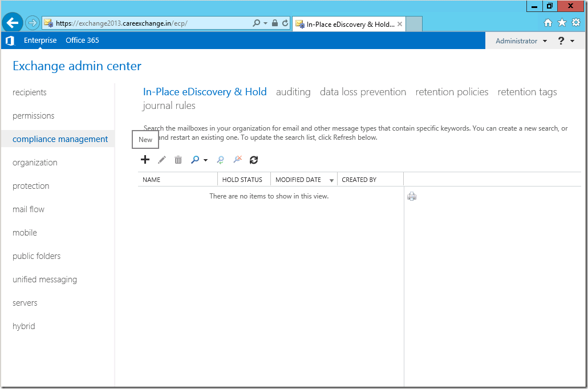Image resolution: width=588 pixels, height=389 pixels.
Task: Switch to the retention tags tab
Action: tap(527, 92)
